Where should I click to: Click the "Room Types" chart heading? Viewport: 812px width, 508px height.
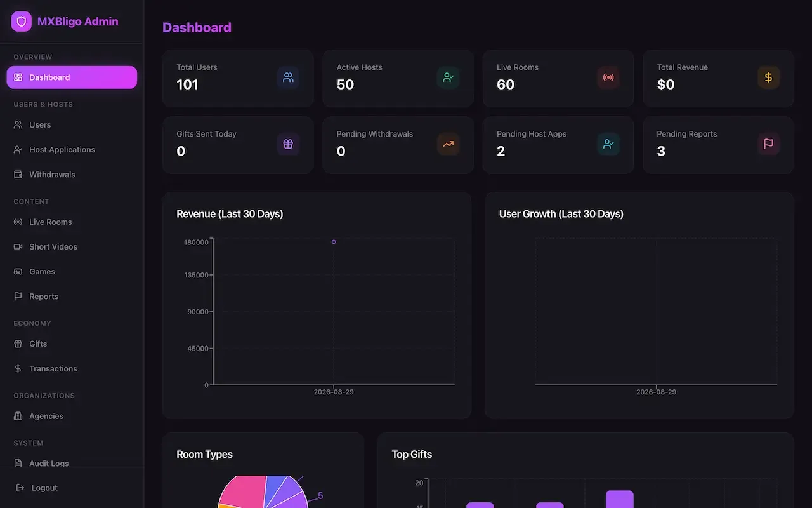[x=204, y=455]
